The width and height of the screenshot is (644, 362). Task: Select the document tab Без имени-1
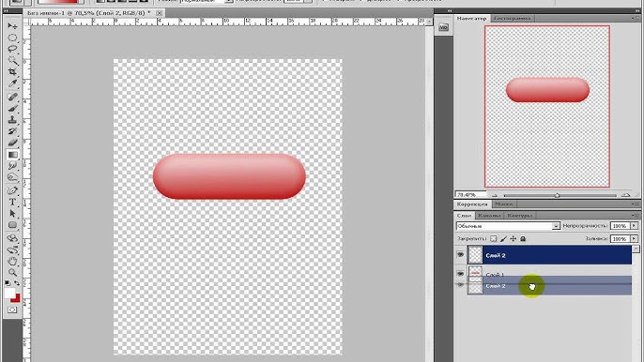point(88,13)
